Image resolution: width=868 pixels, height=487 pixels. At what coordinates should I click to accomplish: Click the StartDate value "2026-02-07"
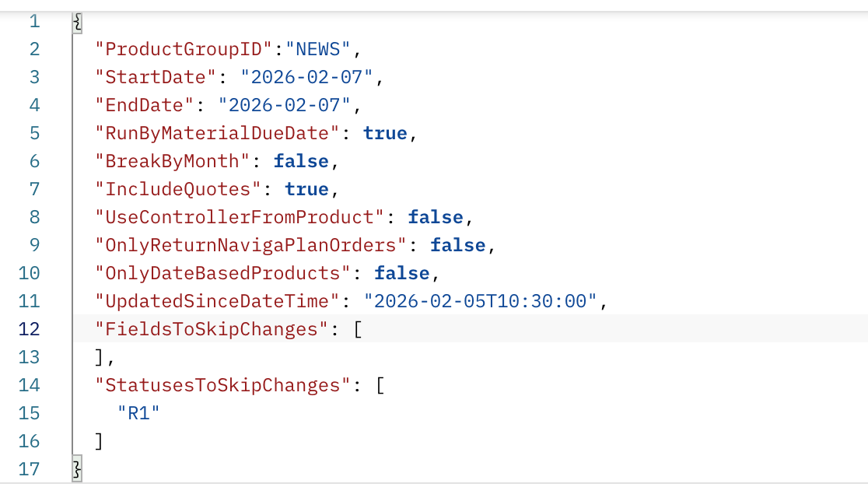tap(308, 77)
